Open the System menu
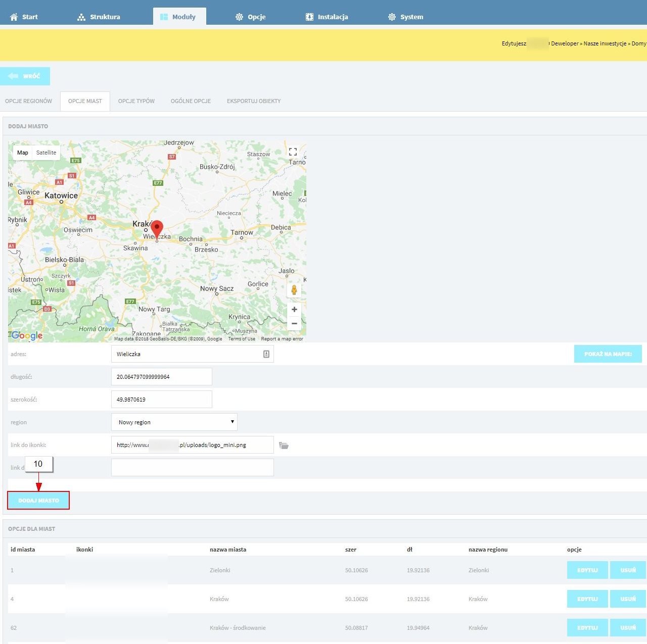This screenshot has width=647, height=644. pos(406,17)
